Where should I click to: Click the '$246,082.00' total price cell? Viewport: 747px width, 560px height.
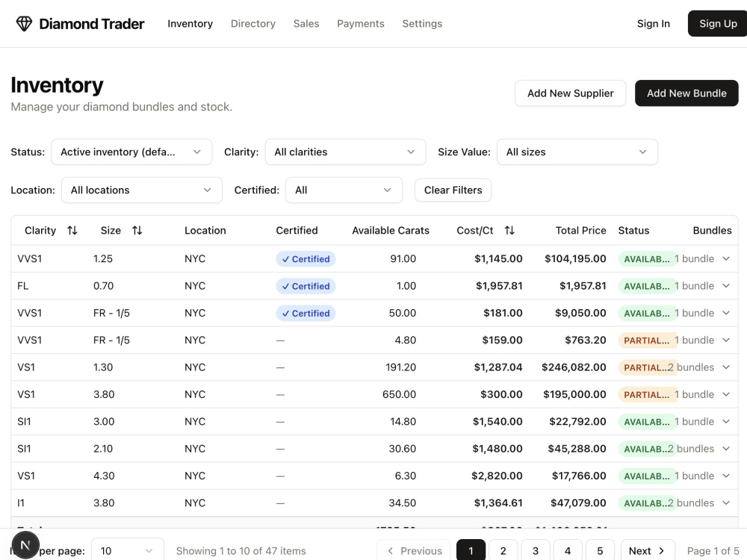[574, 367]
